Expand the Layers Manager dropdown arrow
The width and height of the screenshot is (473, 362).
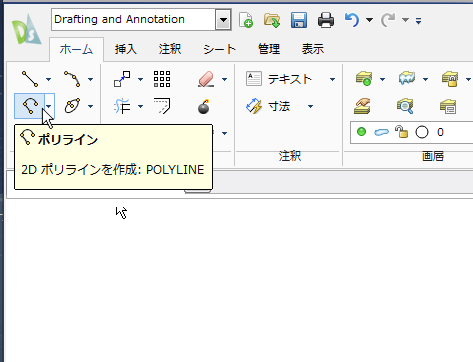382,79
